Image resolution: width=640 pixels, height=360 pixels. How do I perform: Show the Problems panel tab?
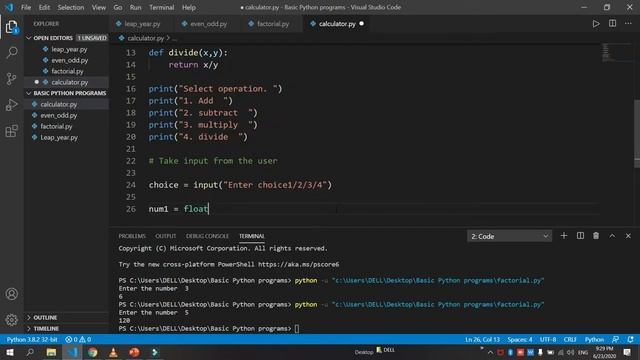pyautogui.click(x=132, y=236)
